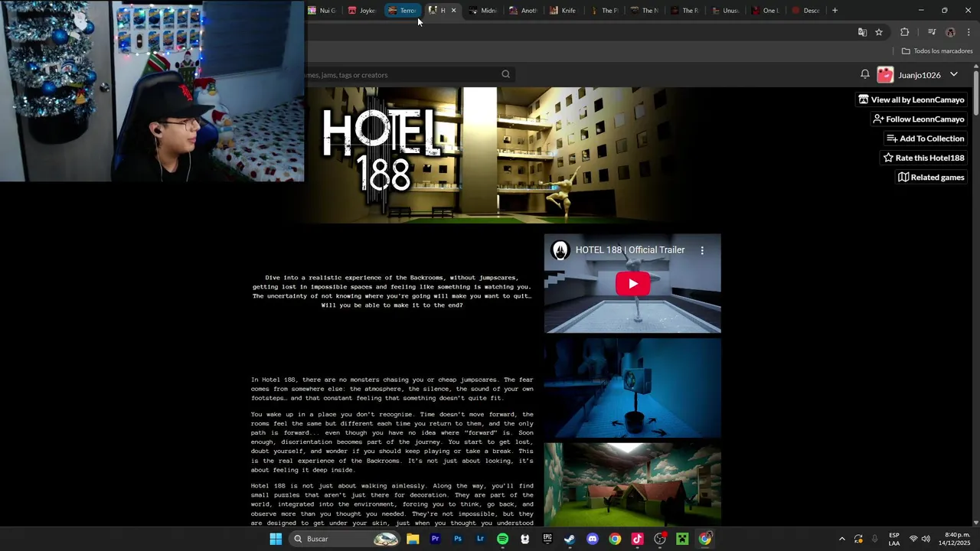This screenshot has height=551, width=980.
Task: Close the current Hotel 188 tab
Action: click(453, 11)
